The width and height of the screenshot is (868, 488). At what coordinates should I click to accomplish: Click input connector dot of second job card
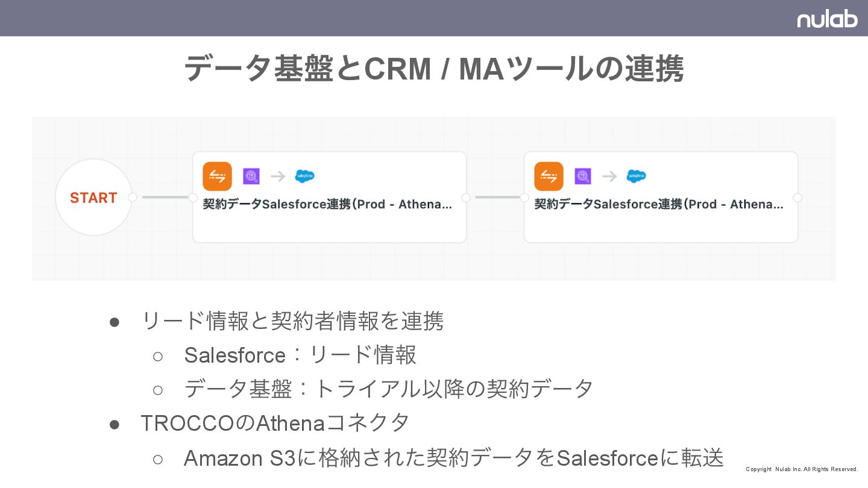click(x=524, y=197)
